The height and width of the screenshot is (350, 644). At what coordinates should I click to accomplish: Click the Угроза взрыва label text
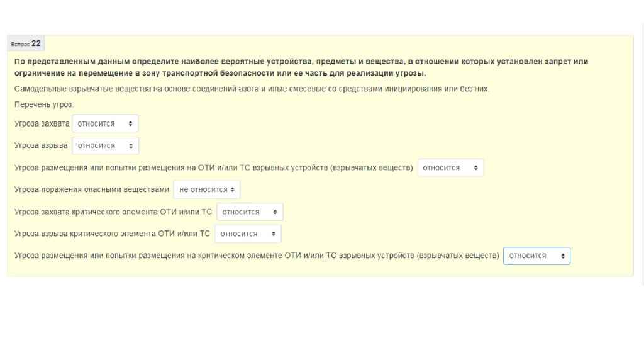click(41, 145)
